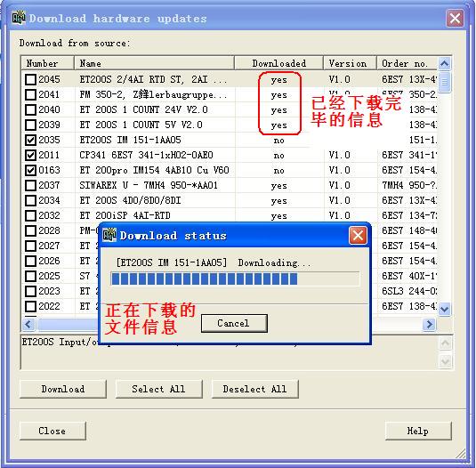Click the list scroll-down arrow
The width and height of the screenshot is (476, 468).
click(445, 310)
